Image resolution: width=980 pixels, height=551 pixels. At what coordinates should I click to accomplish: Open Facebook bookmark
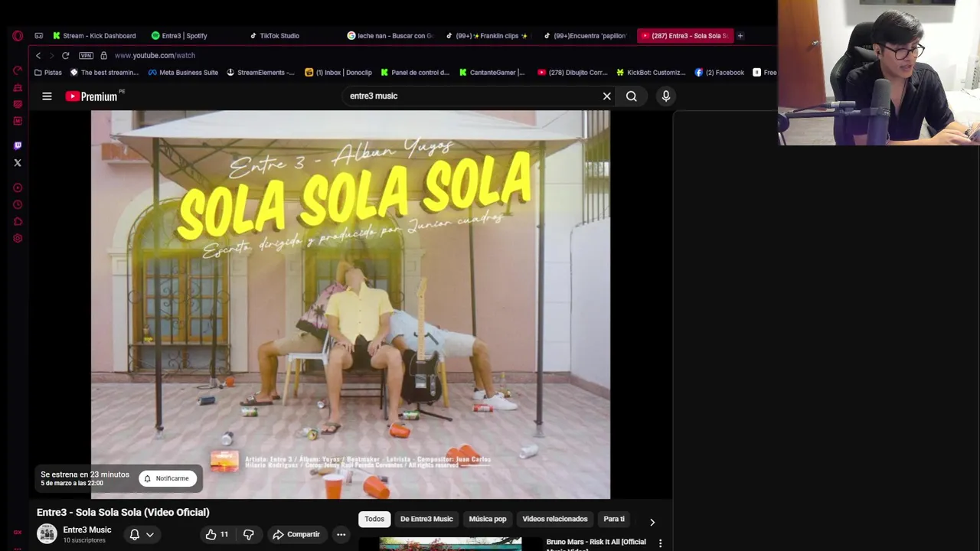pyautogui.click(x=720, y=73)
